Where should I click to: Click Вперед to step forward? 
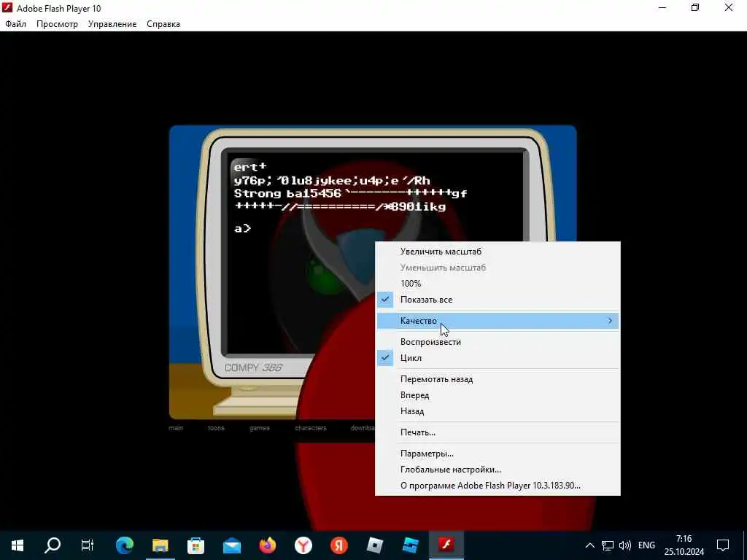click(x=498, y=395)
